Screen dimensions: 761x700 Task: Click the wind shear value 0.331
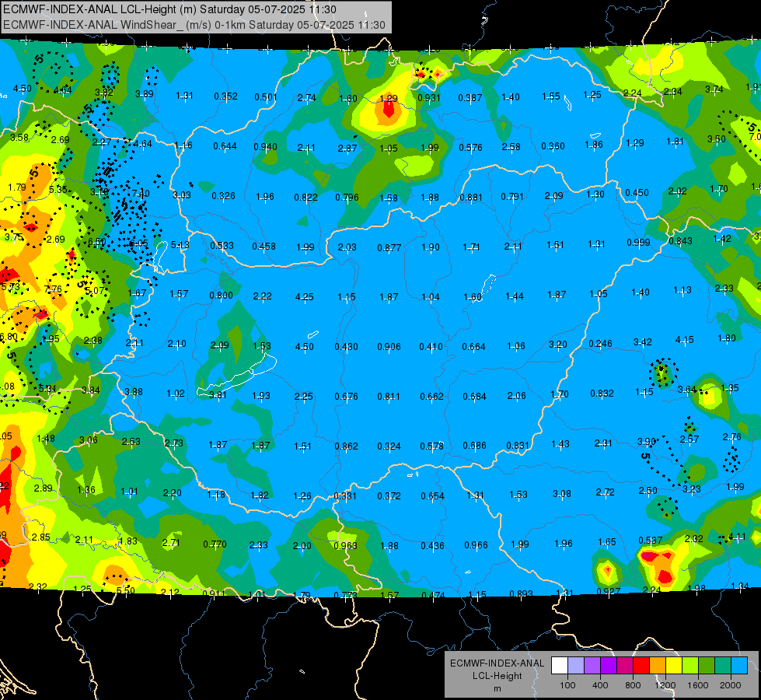(345, 496)
